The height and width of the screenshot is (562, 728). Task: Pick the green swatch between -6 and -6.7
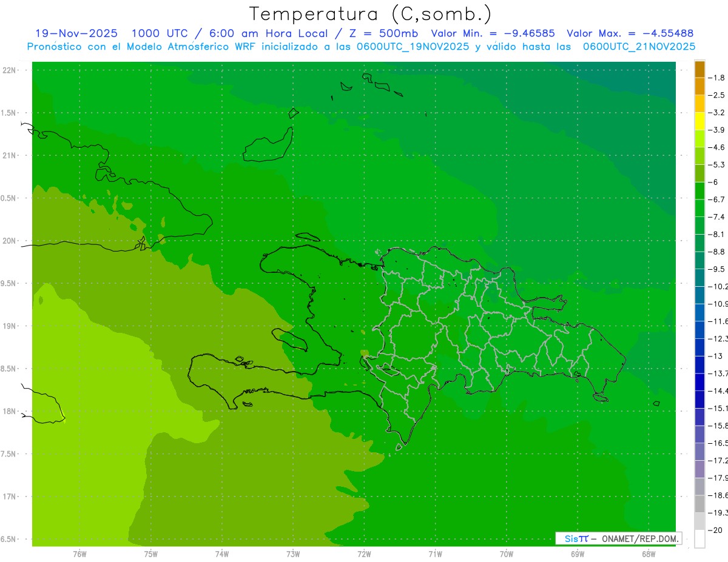[x=699, y=190]
